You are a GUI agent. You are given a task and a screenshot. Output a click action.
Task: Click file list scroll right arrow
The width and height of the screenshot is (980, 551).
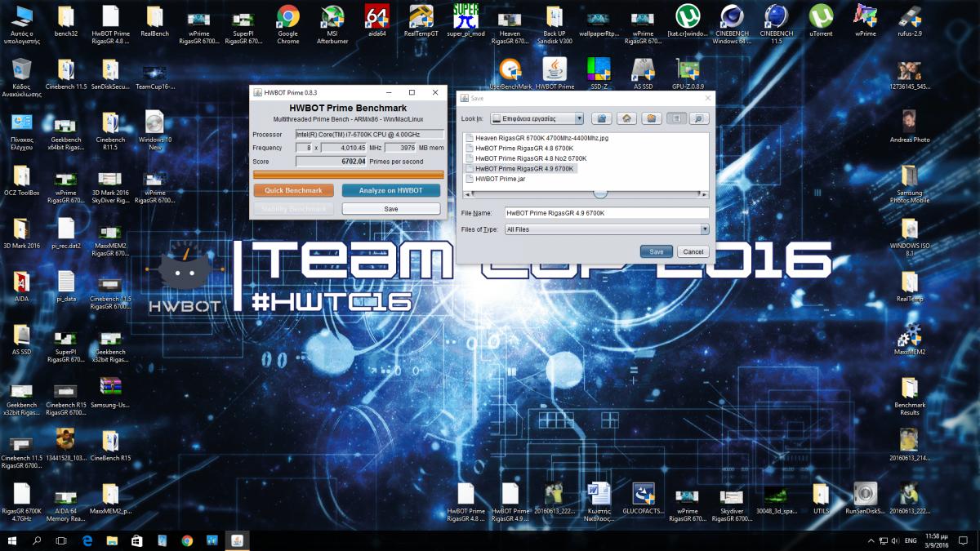[704, 193]
